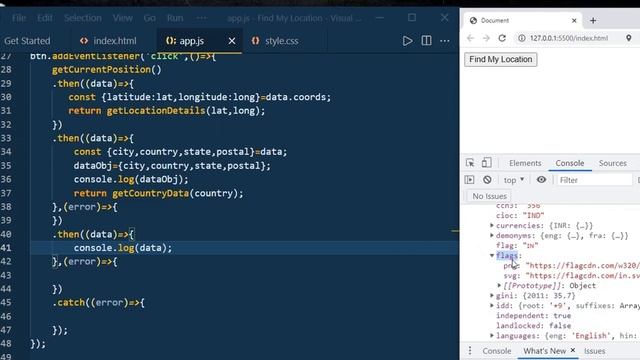Expand the idd object
The image size is (640, 360).
[491, 306]
